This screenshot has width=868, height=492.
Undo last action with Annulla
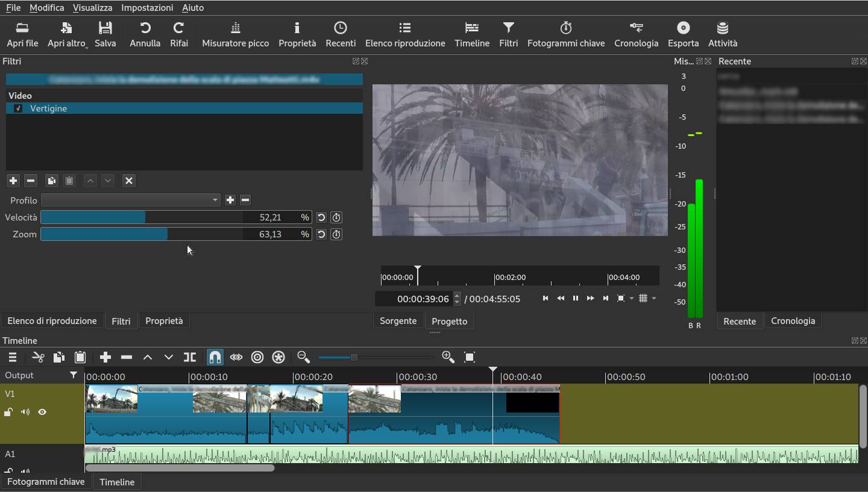[x=145, y=35]
